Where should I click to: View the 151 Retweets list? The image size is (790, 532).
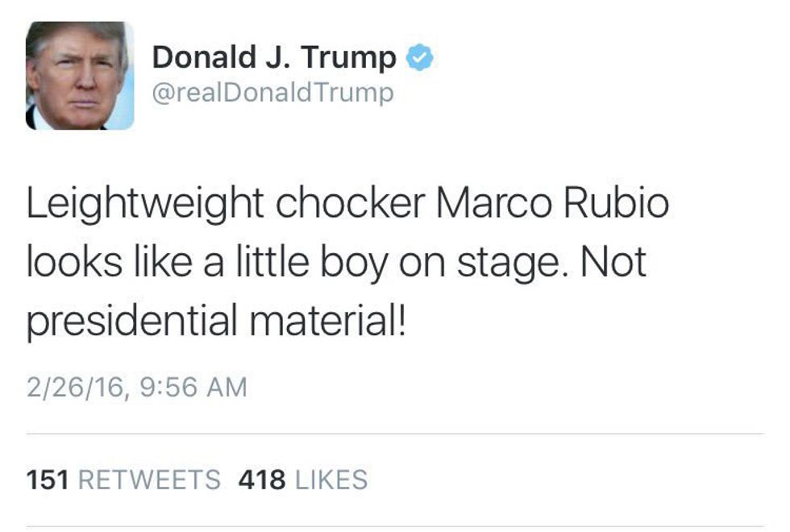(x=123, y=480)
